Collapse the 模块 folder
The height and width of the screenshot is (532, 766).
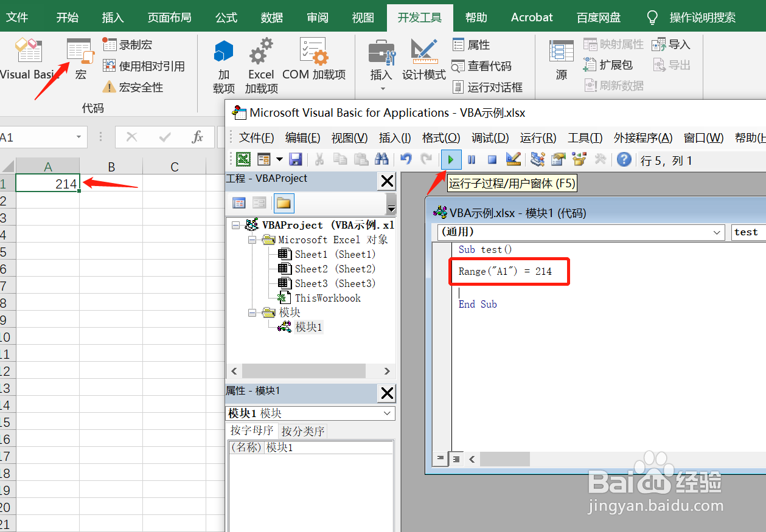pos(252,313)
